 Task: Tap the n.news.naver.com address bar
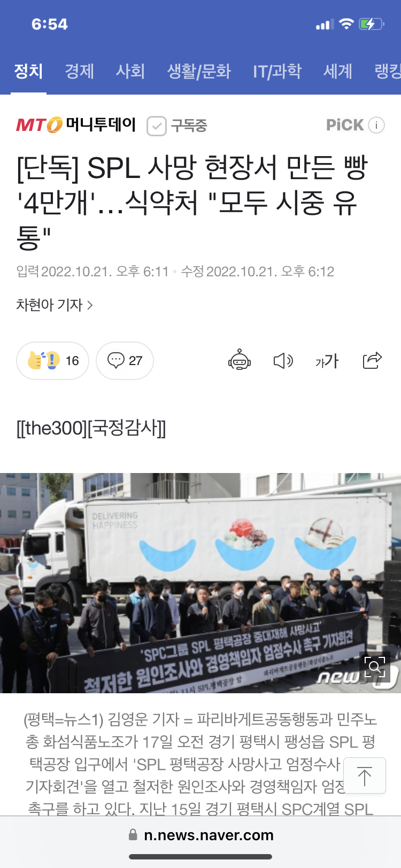200,835
